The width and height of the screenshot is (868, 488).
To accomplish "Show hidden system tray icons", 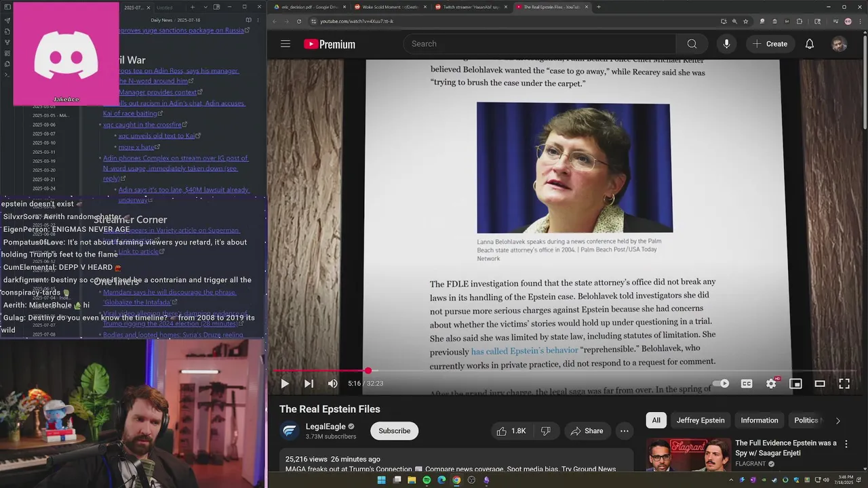I will click(x=732, y=480).
